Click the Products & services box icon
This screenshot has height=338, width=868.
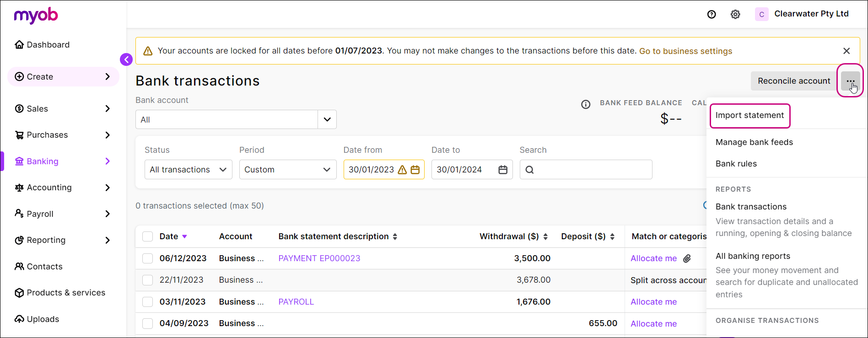coord(19,293)
